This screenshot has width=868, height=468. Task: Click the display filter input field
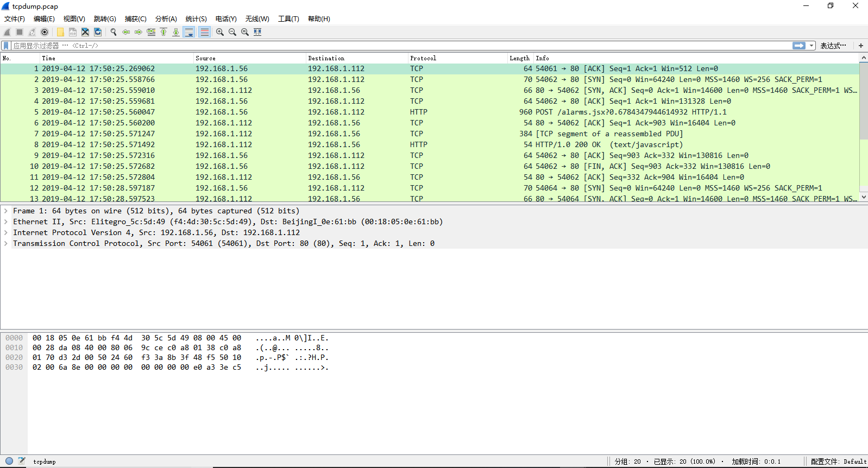point(402,46)
